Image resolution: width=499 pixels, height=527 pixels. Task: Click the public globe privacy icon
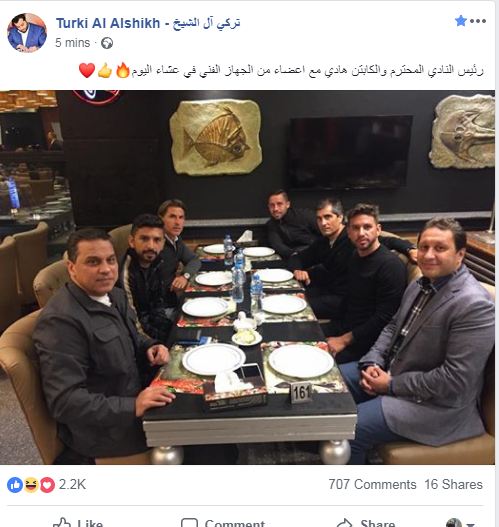click(107, 43)
